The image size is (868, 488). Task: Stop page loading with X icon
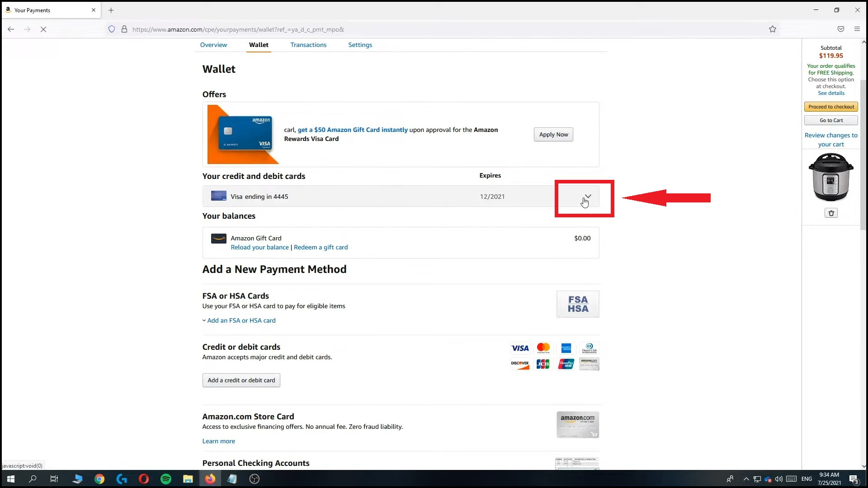[x=43, y=29]
